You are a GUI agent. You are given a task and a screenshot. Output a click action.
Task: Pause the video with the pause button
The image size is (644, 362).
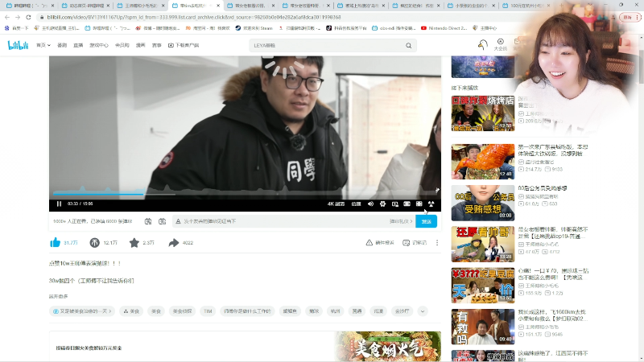coord(59,204)
